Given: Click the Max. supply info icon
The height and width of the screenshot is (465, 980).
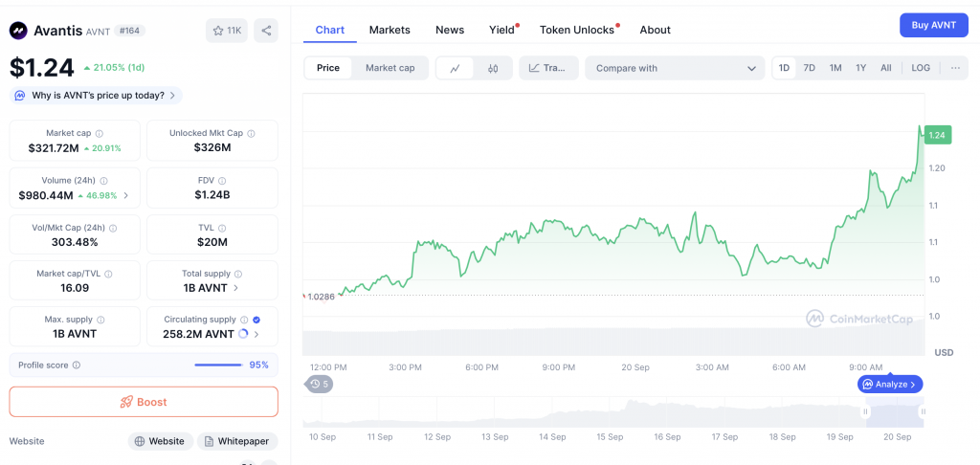Looking at the screenshot, I should click(x=100, y=320).
